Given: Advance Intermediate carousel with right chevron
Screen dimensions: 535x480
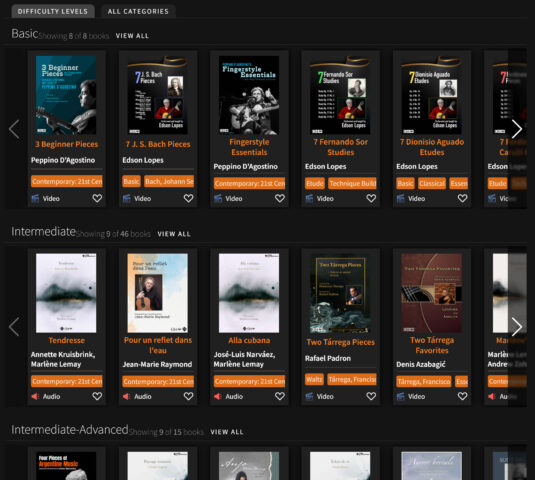Looking at the screenshot, I should (517, 327).
